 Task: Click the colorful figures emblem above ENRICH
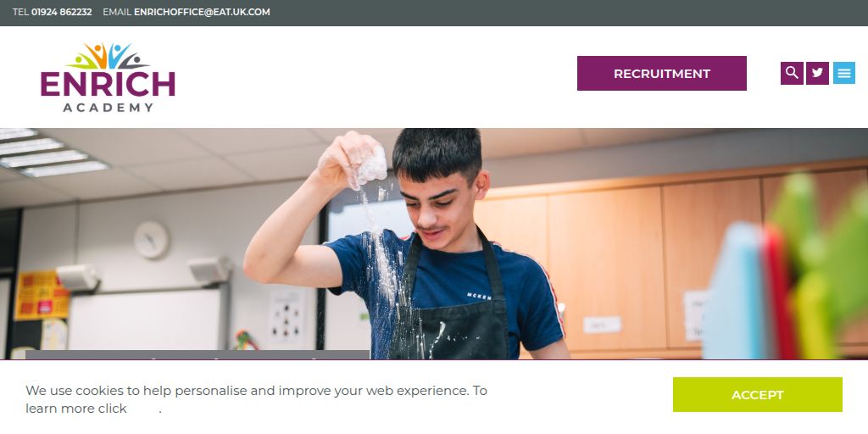coord(108,56)
